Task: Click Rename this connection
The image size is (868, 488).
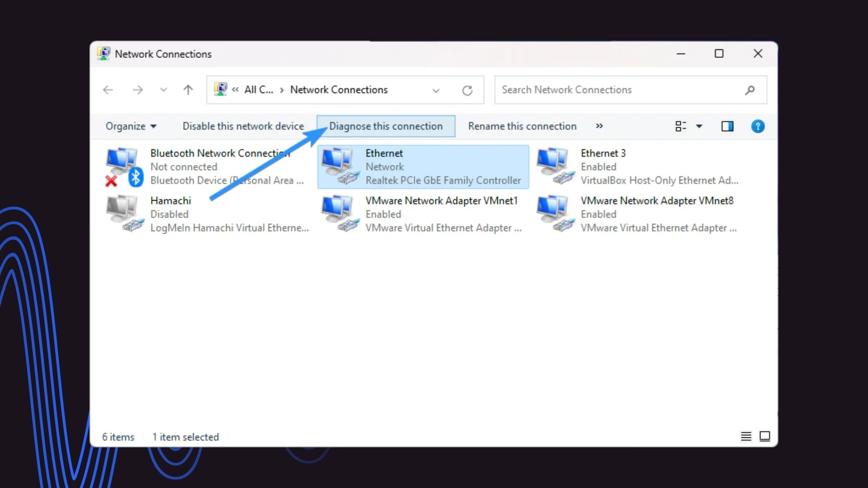Action: pos(522,126)
